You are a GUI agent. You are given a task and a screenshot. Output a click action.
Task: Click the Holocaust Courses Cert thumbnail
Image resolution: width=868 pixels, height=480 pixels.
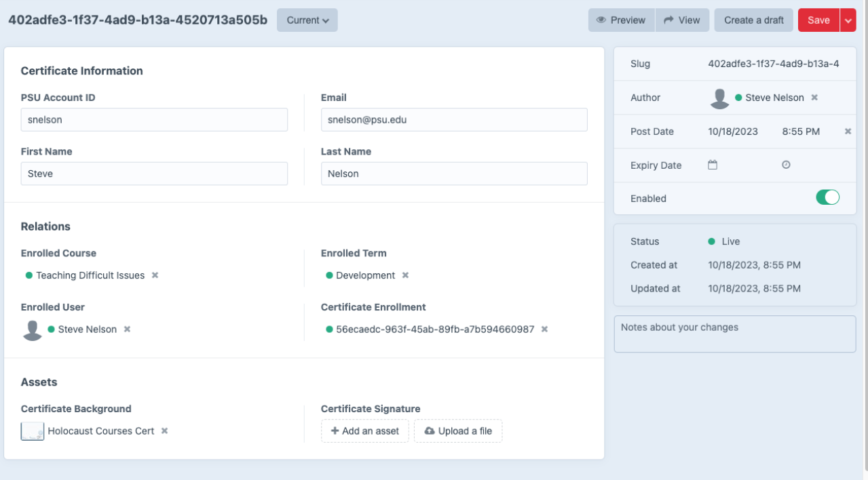pyautogui.click(x=32, y=431)
